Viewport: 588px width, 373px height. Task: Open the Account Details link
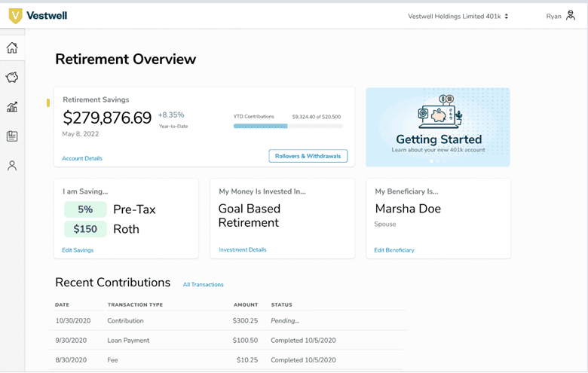tap(82, 158)
